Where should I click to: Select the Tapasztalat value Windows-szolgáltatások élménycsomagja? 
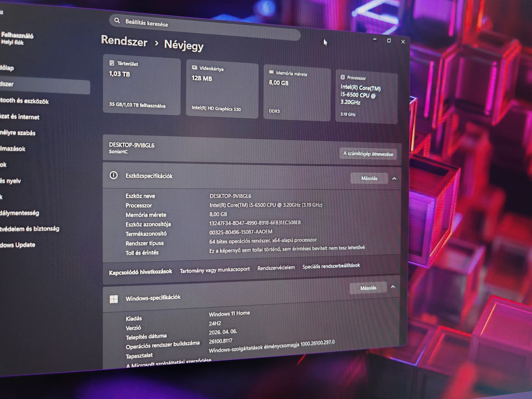click(x=272, y=346)
